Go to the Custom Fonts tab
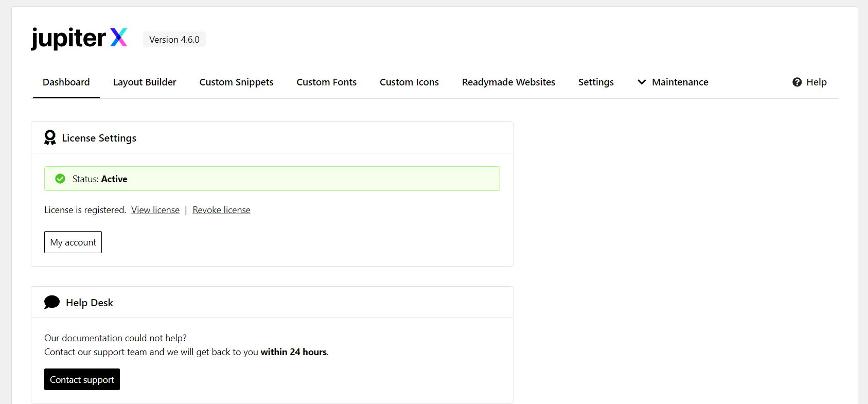This screenshot has height=404, width=868. [x=327, y=82]
